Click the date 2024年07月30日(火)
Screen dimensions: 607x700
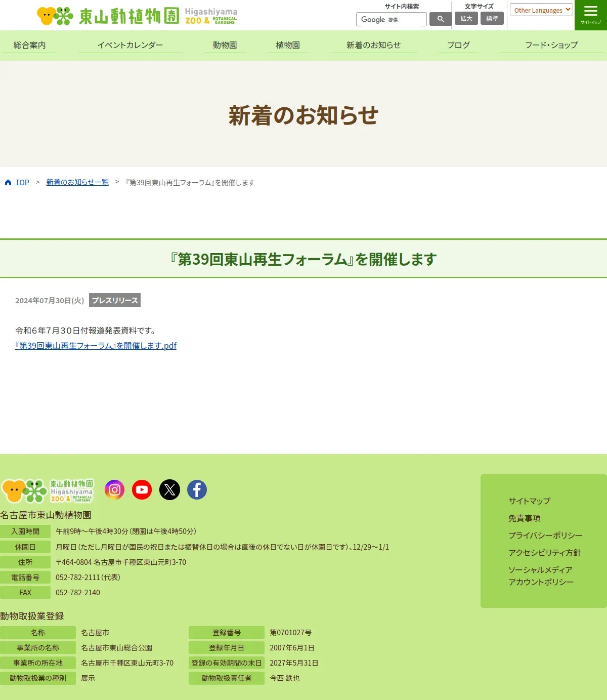(x=50, y=301)
